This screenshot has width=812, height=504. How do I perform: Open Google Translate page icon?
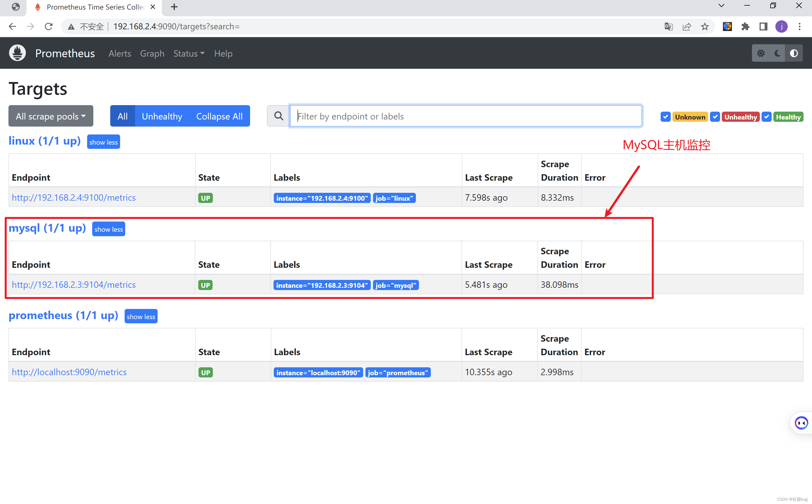click(668, 26)
